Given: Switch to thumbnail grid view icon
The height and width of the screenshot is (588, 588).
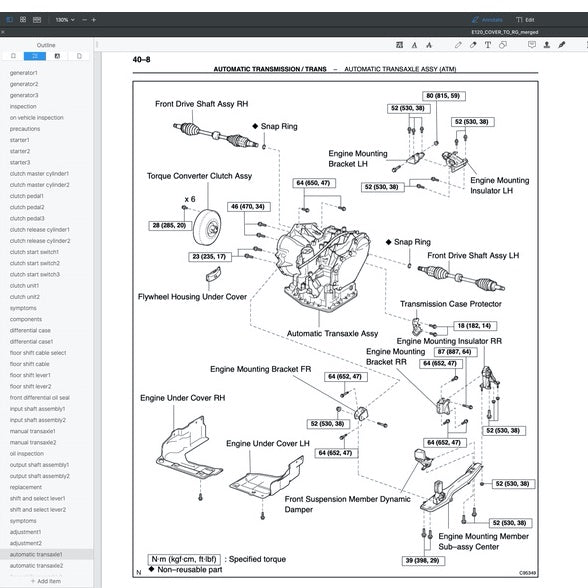Looking at the screenshot, I should coord(23,20).
